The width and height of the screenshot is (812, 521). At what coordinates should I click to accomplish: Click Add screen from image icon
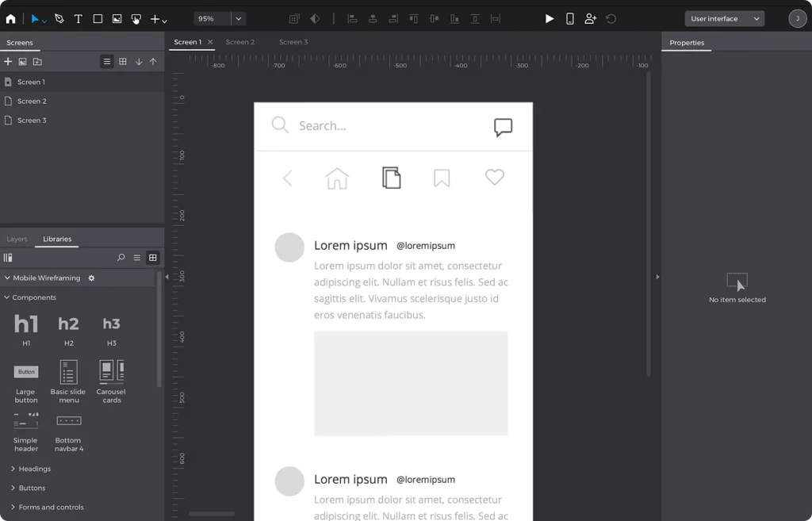pos(22,62)
